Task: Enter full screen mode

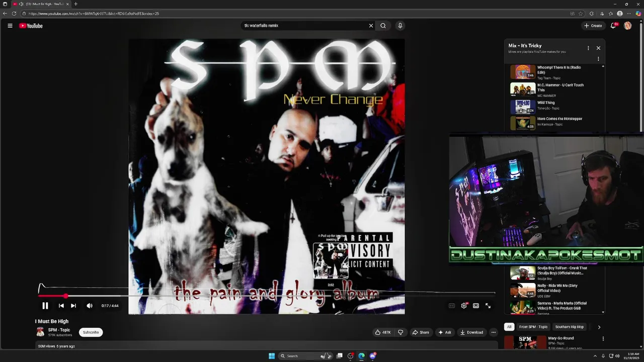Action: click(x=488, y=306)
